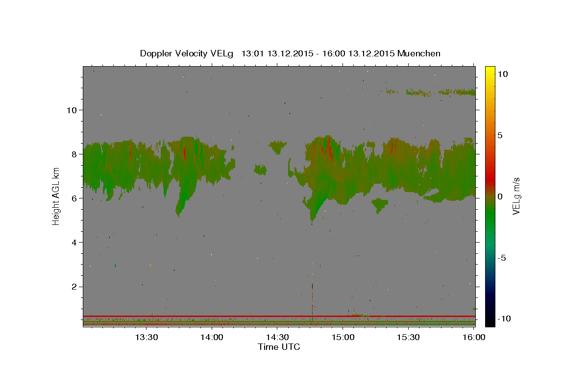The image size is (588, 392).
Task: Click the red ground clutter line near surface
Action: [279, 316]
